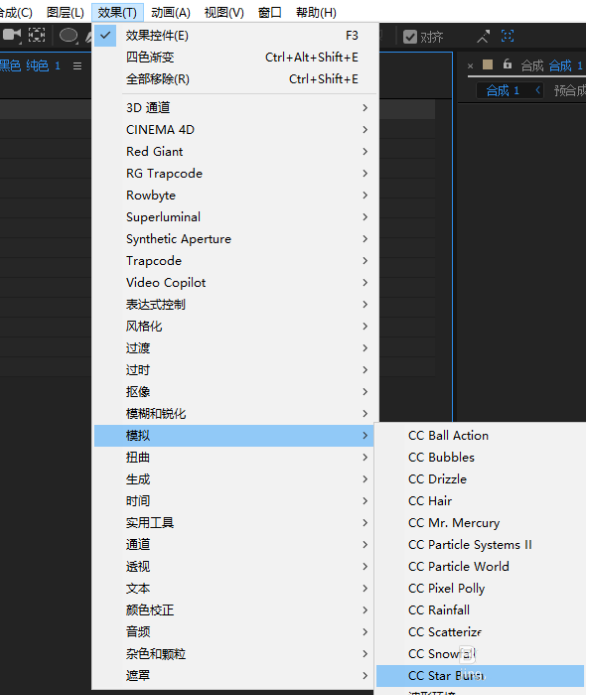This screenshot has width=599, height=695.
Task: Expand the Synthetic Aperture submenu
Action: pyautogui.click(x=235, y=239)
